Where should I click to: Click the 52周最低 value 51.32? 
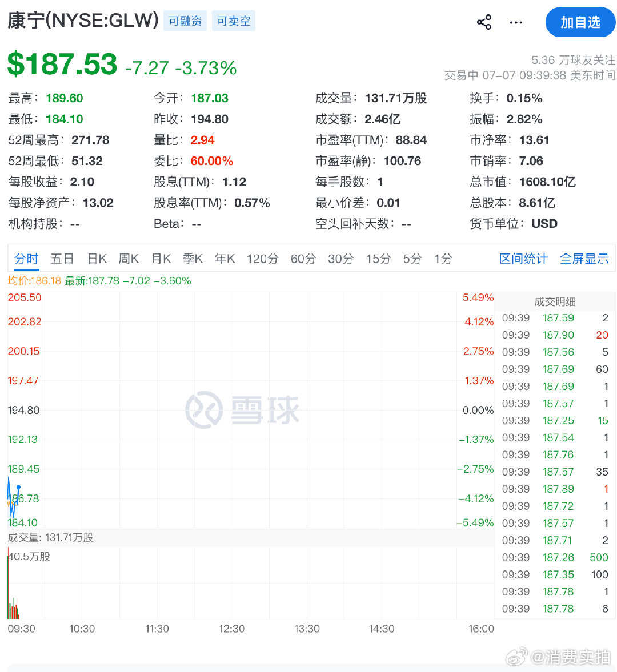point(87,161)
